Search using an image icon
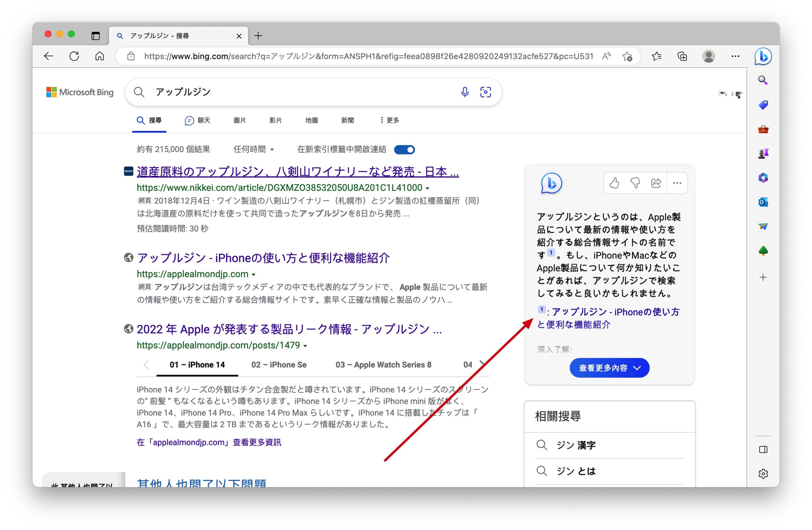 pyautogui.click(x=485, y=92)
